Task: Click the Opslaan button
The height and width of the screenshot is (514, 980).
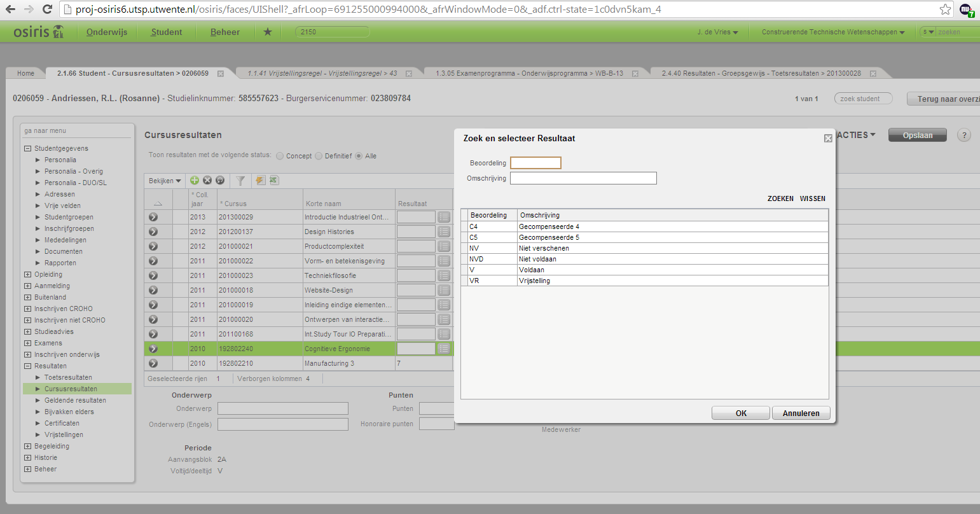Action: pyautogui.click(x=917, y=135)
